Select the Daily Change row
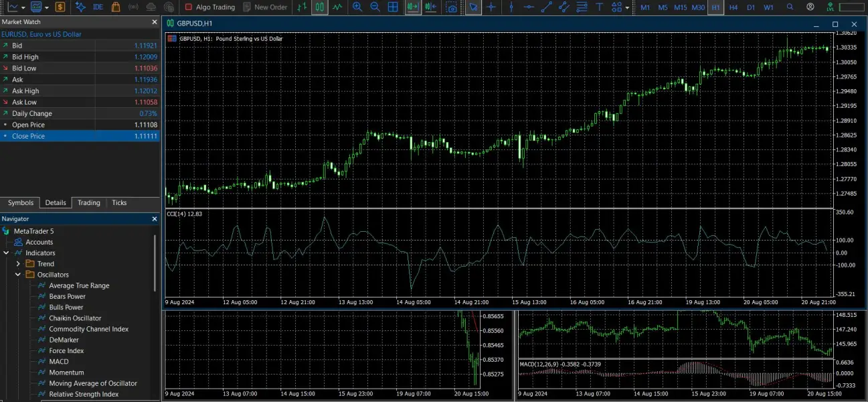 80,113
